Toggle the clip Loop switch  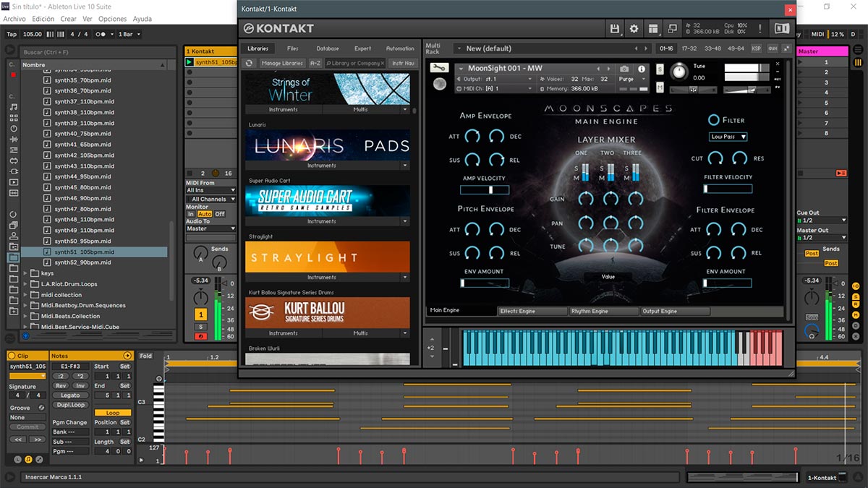tap(113, 413)
